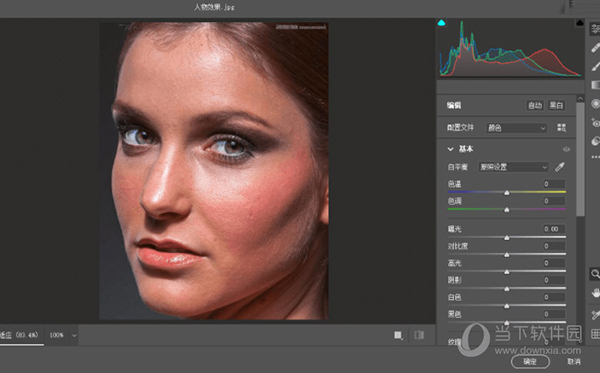Open the profile browser grid icon
This screenshot has height=373, width=600.
pos(561,128)
